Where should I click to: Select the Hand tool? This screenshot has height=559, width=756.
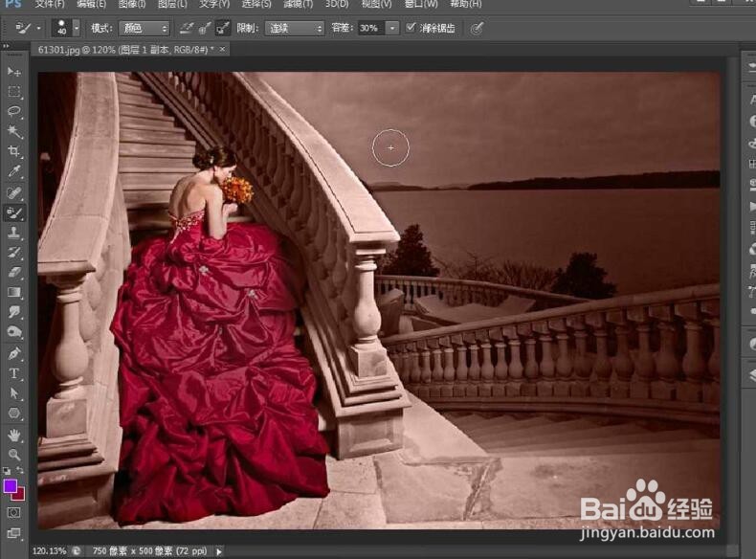point(14,436)
